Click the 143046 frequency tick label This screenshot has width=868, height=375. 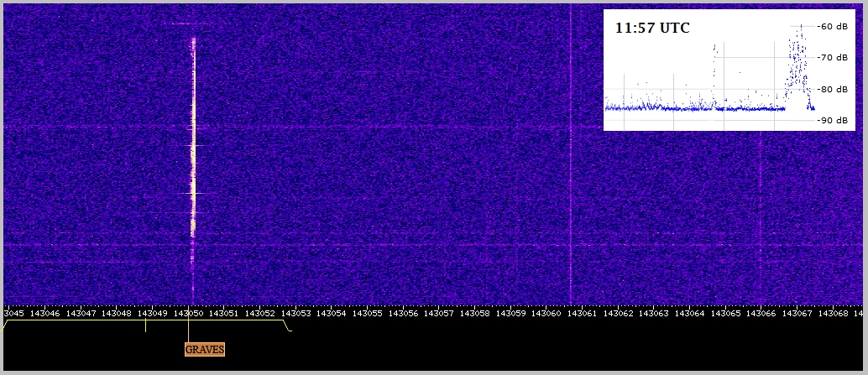(45, 313)
